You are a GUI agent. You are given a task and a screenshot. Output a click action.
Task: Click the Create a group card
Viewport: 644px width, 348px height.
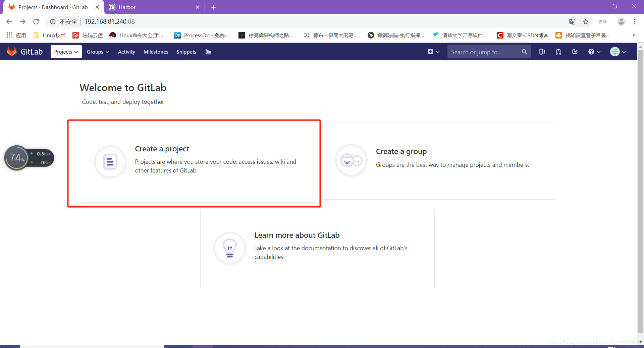pos(439,161)
